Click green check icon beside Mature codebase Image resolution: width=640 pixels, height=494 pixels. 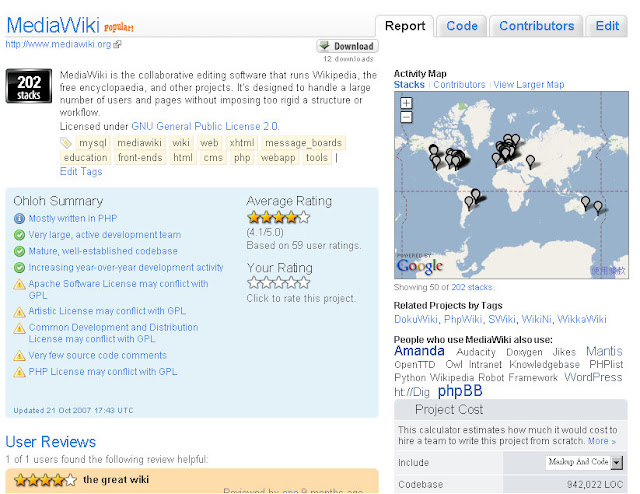[19, 251]
